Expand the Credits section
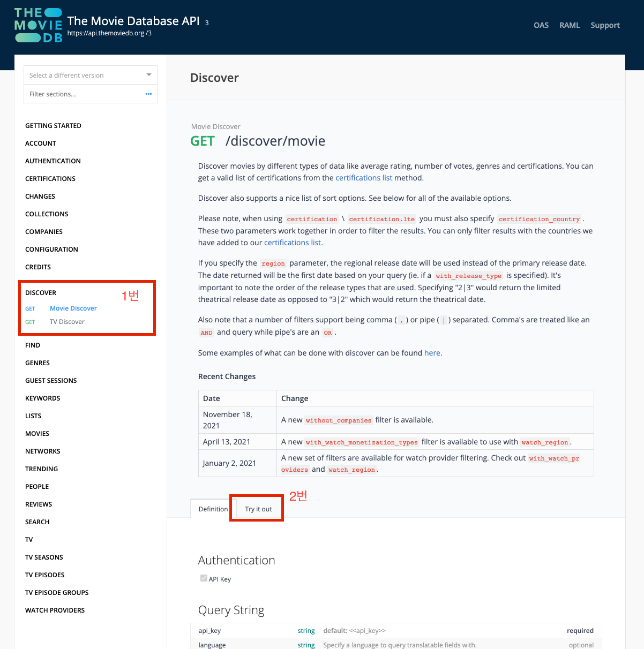This screenshot has height=649, width=644. 38,267
